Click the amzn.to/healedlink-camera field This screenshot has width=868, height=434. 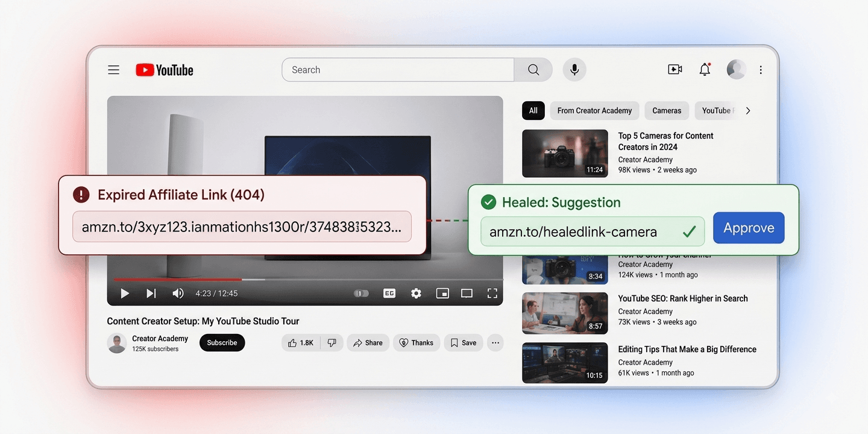pos(593,231)
